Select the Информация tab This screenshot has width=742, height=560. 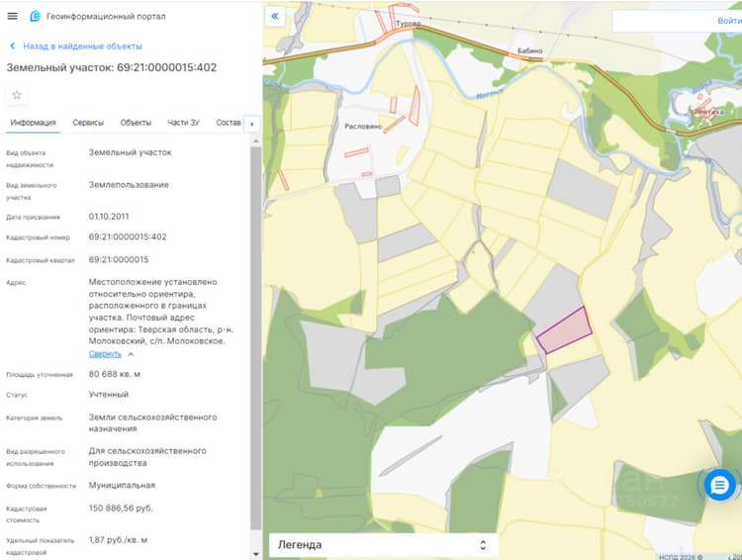(x=33, y=123)
